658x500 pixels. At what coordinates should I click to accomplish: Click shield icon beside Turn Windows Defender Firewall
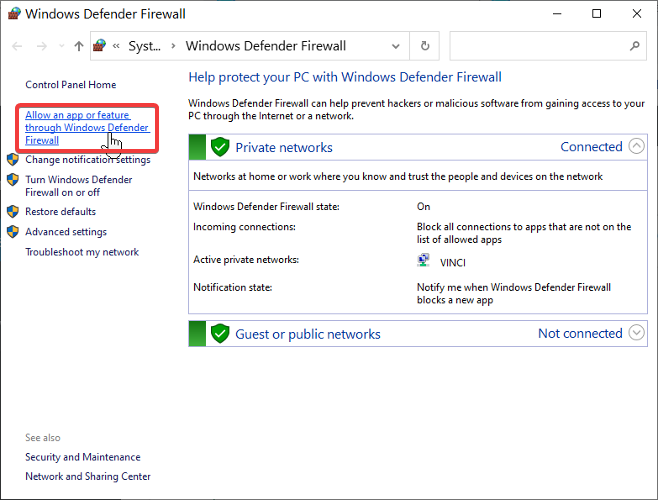pyautogui.click(x=13, y=180)
